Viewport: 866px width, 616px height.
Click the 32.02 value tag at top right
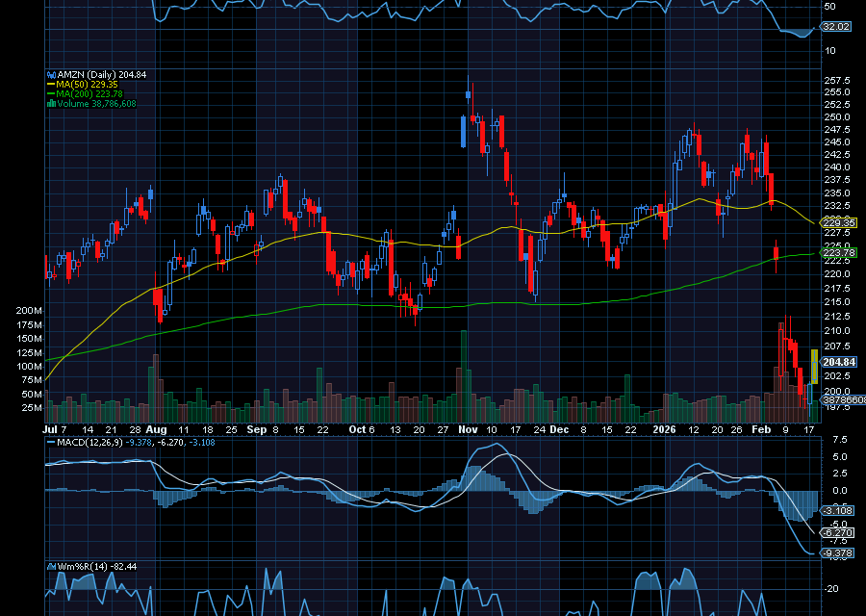coord(835,29)
